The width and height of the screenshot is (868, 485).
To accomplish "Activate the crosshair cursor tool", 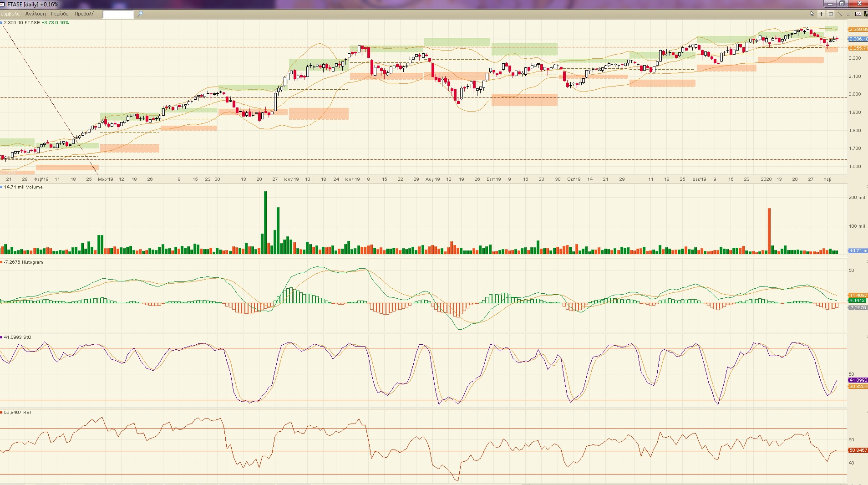I will click(822, 14).
